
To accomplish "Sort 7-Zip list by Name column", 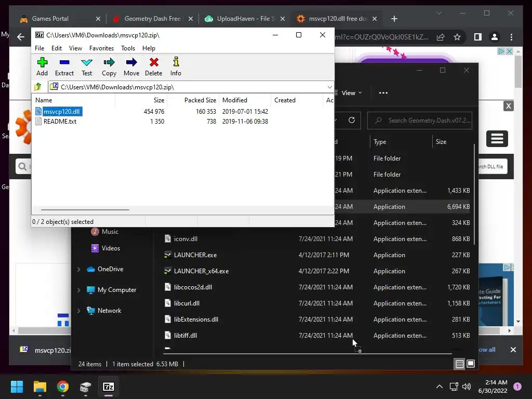I will tap(73, 100).
